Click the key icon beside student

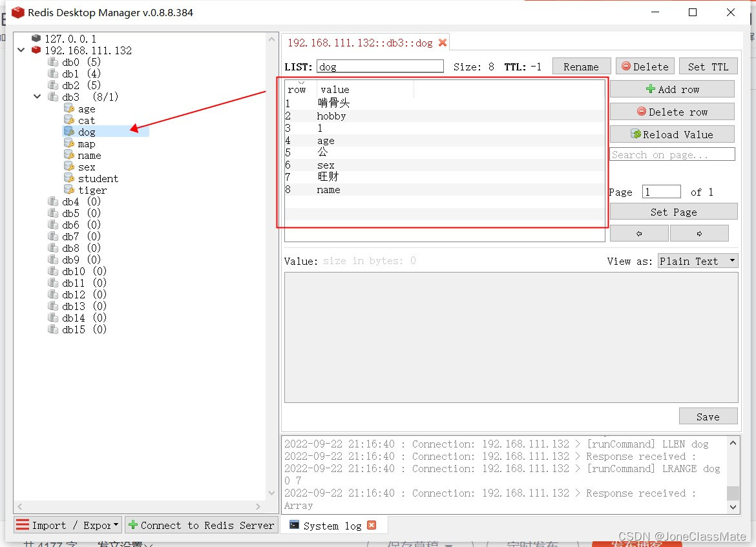(x=69, y=178)
